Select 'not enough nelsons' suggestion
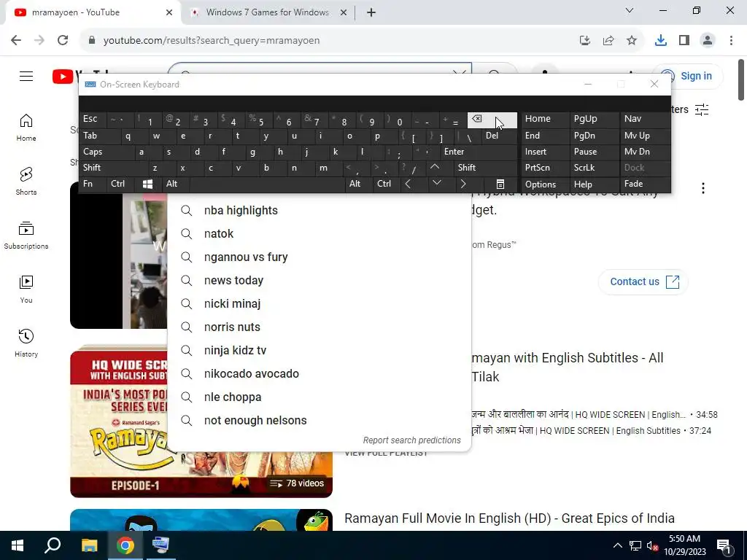This screenshot has height=560, width=747. pyautogui.click(x=320, y=421)
